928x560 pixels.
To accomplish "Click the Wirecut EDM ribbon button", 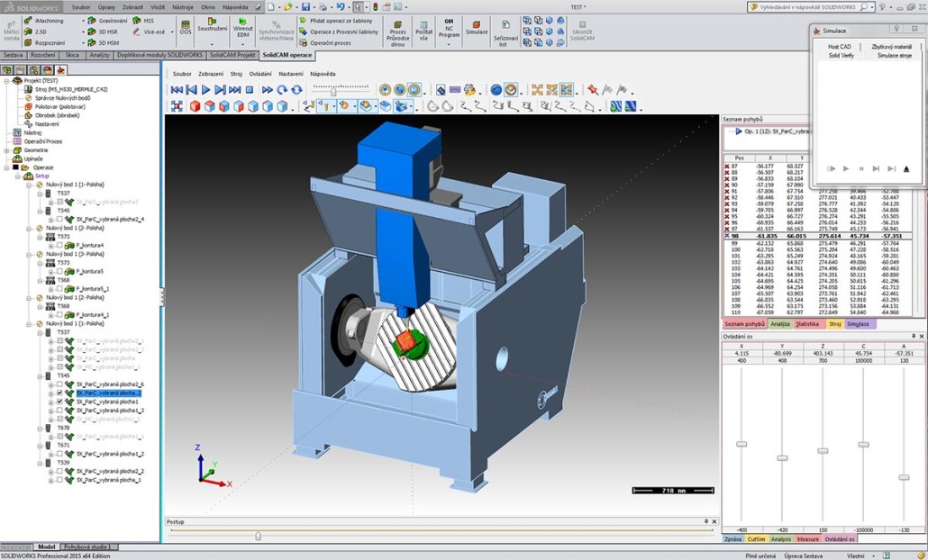I will tap(242, 27).
